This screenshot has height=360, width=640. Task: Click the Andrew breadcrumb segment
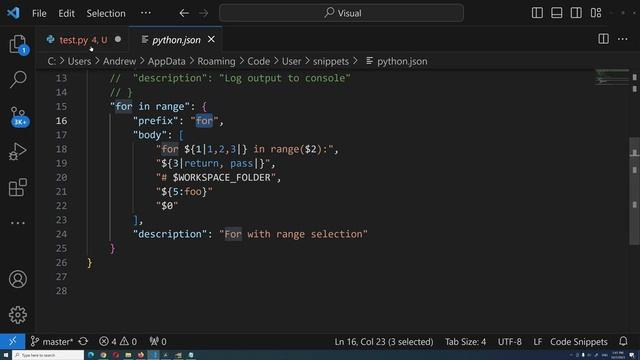click(x=119, y=61)
